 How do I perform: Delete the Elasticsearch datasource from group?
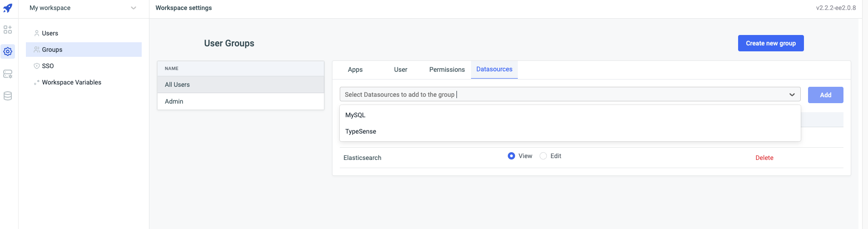[764, 158]
